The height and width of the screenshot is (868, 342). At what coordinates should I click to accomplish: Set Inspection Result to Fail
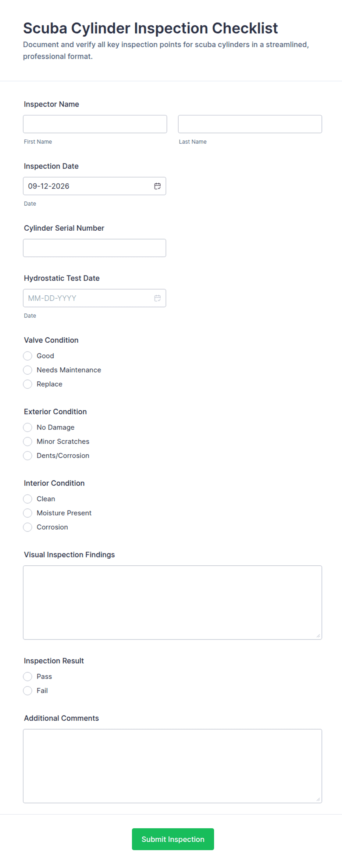(28, 691)
